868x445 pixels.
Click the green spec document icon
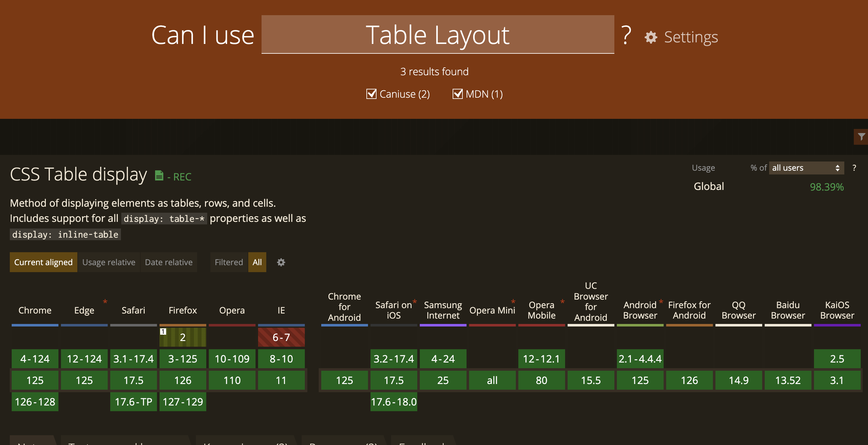(x=159, y=176)
